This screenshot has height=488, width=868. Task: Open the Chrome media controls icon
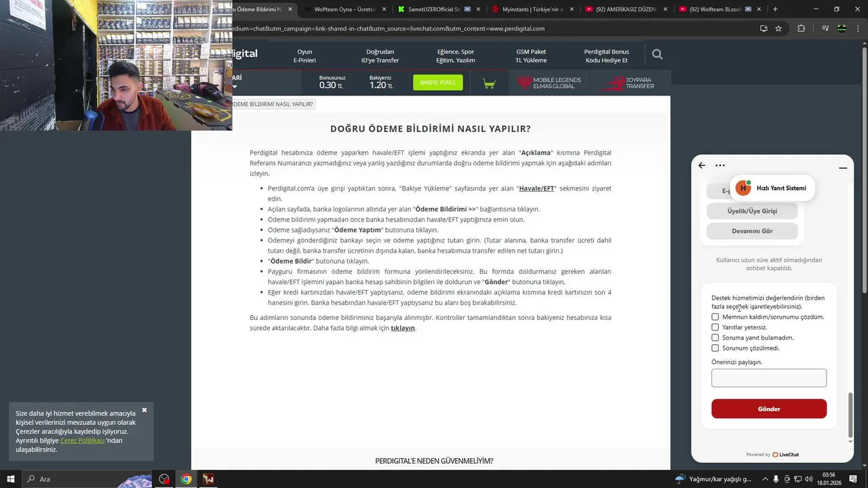coord(825,28)
